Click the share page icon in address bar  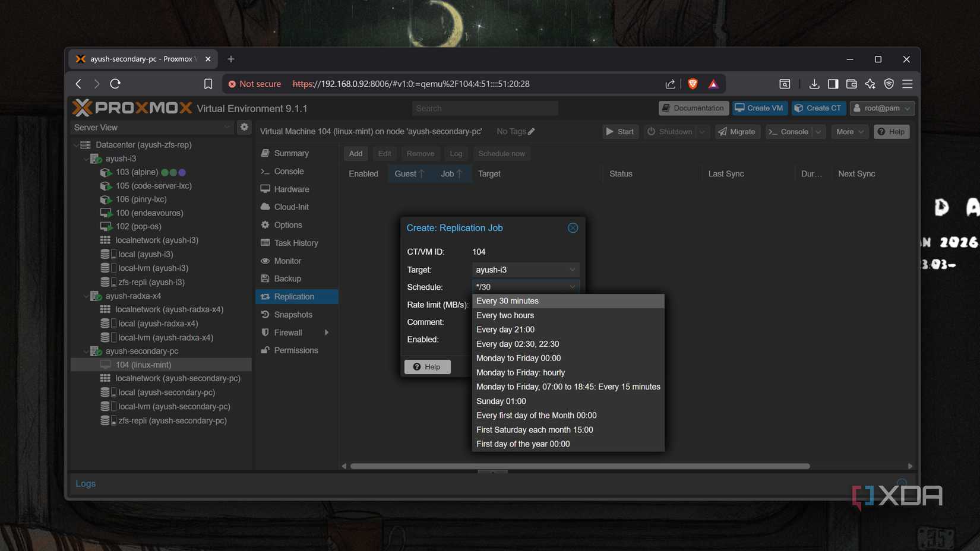tap(670, 84)
